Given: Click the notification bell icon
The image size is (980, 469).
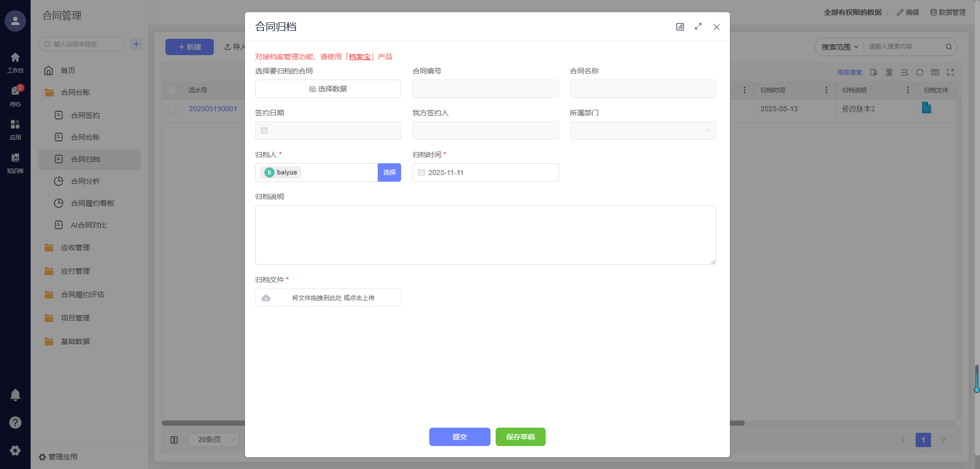Looking at the screenshot, I should (15, 394).
